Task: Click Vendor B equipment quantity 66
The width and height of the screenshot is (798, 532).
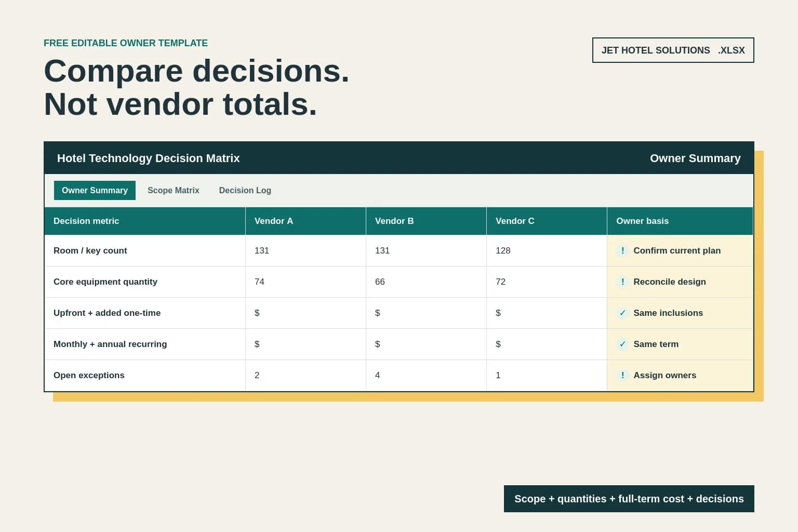Action: (380, 282)
